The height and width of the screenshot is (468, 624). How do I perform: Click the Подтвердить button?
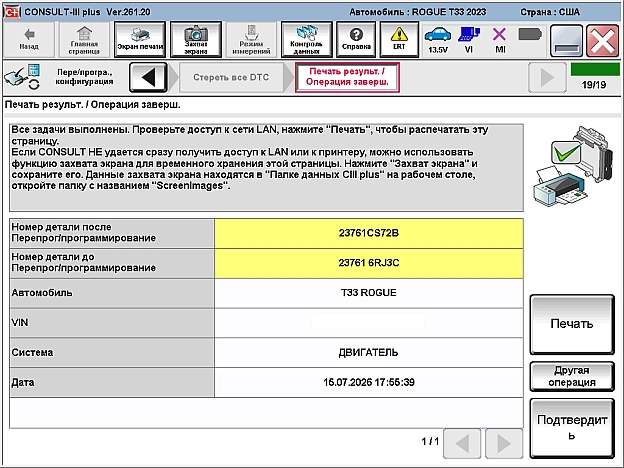[x=572, y=428]
